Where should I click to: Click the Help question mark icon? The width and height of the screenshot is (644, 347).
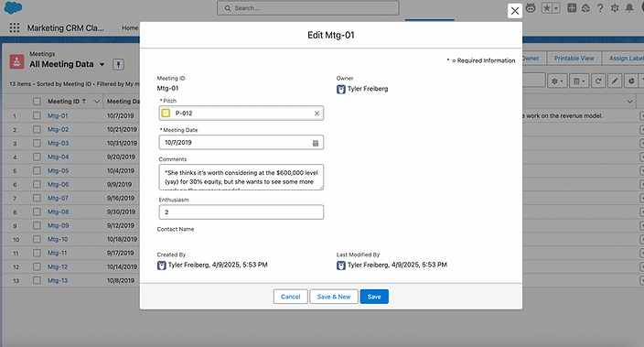600,8
